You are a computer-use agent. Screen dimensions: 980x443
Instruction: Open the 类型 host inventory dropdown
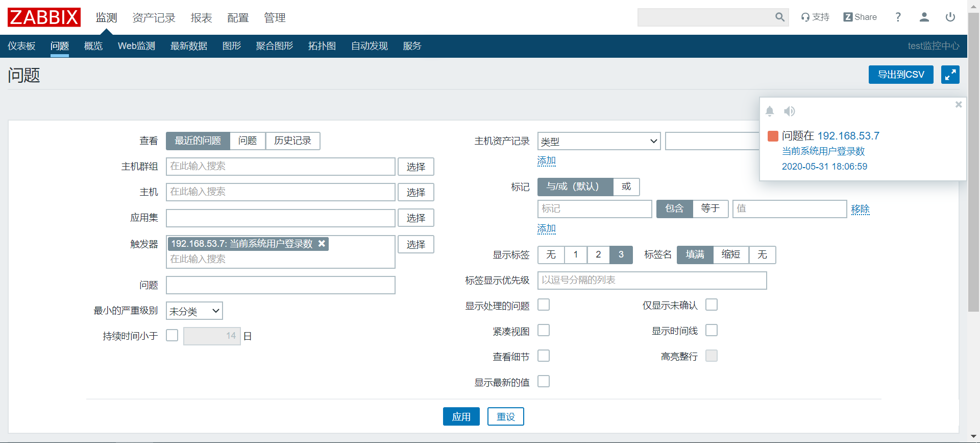click(x=599, y=141)
